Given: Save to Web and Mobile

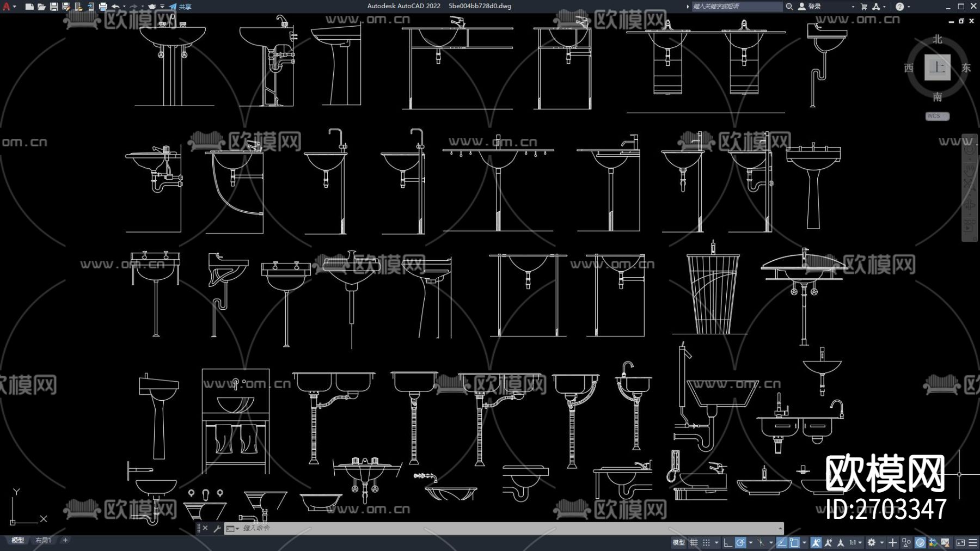Looking at the screenshot, I should 90,7.
